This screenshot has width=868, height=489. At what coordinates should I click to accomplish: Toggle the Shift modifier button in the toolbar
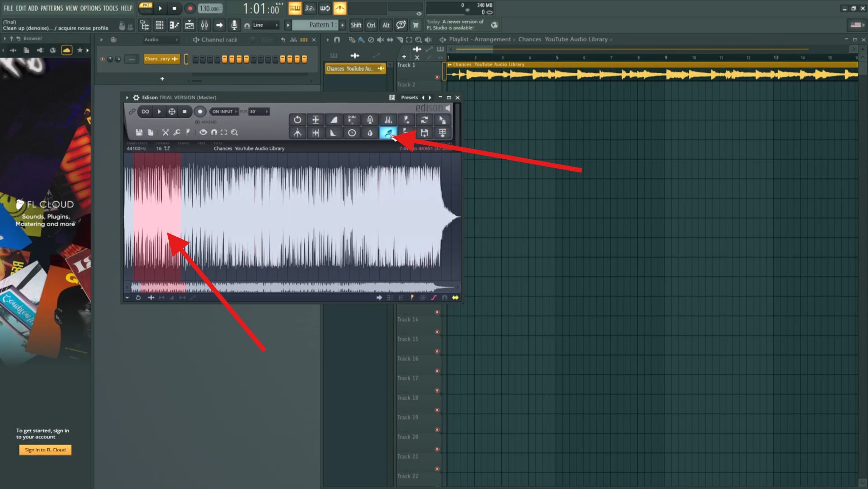coord(356,25)
